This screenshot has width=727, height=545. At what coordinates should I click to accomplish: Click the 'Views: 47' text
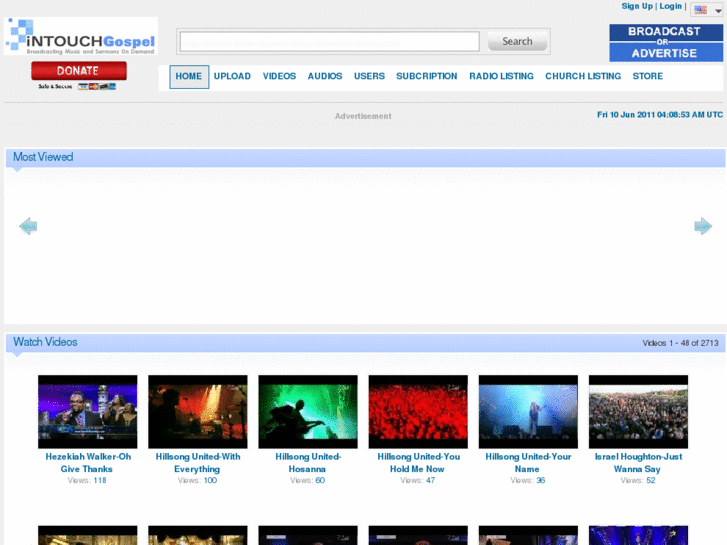click(418, 481)
